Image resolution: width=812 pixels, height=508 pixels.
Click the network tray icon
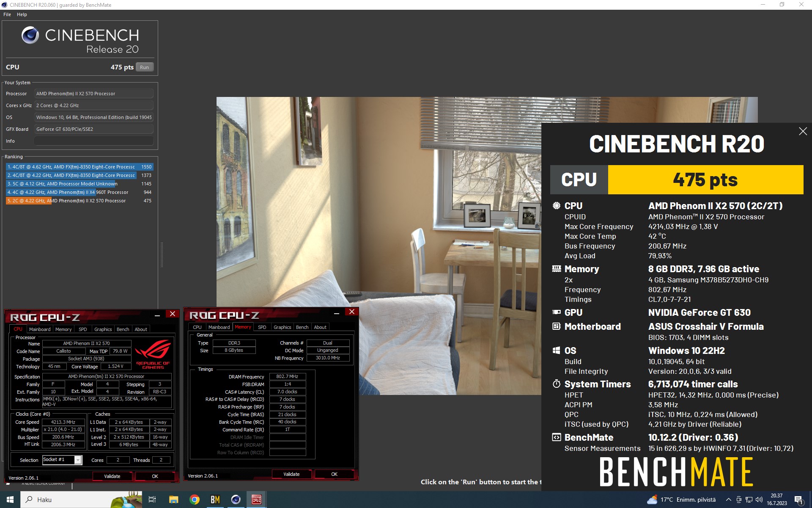(x=749, y=500)
